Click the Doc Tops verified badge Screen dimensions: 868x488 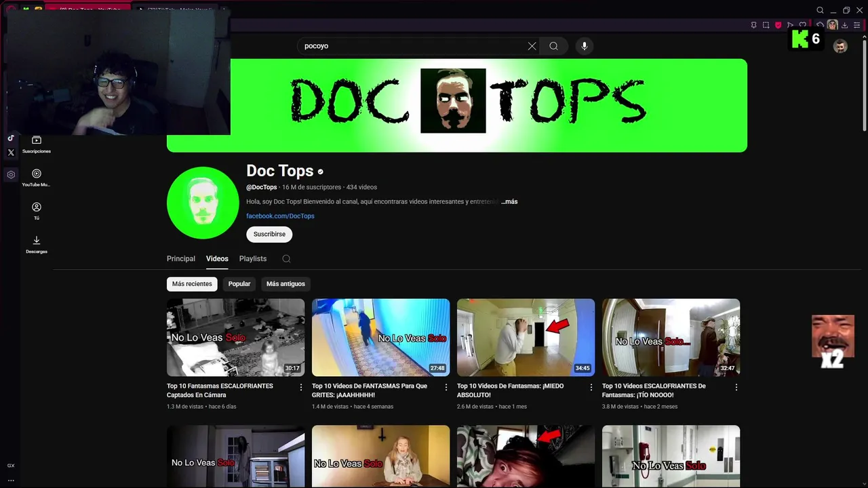(x=321, y=171)
